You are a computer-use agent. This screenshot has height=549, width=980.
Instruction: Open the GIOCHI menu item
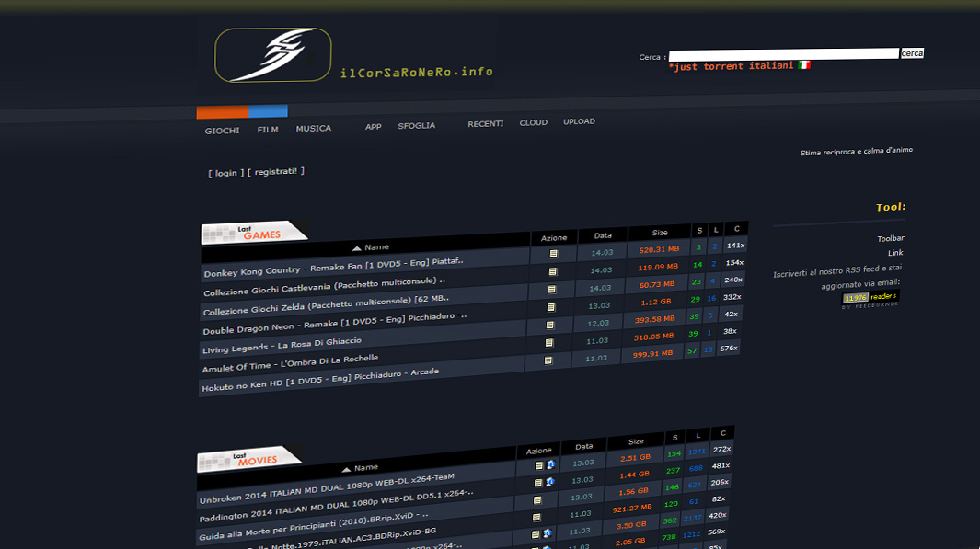[222, 131]
